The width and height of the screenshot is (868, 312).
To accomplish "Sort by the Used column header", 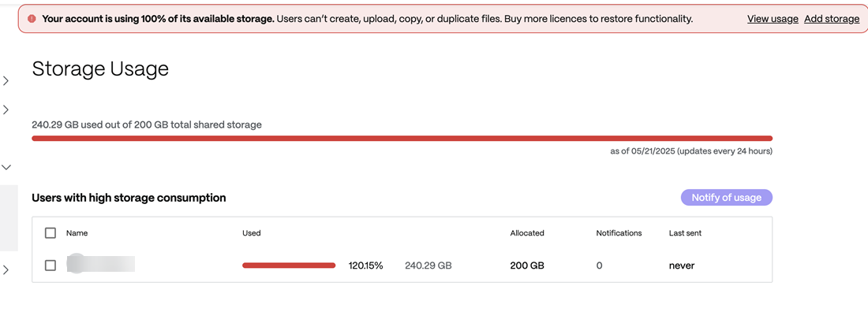I will pyautogui.click(x=251, y=233).
